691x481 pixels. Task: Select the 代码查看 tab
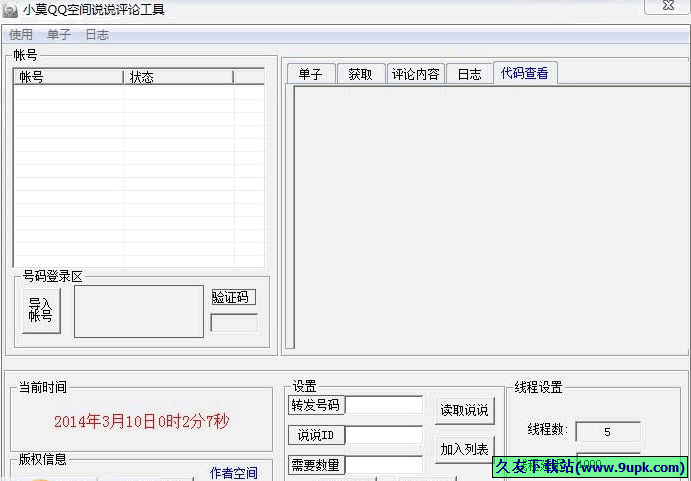click(x=525, y=73)
